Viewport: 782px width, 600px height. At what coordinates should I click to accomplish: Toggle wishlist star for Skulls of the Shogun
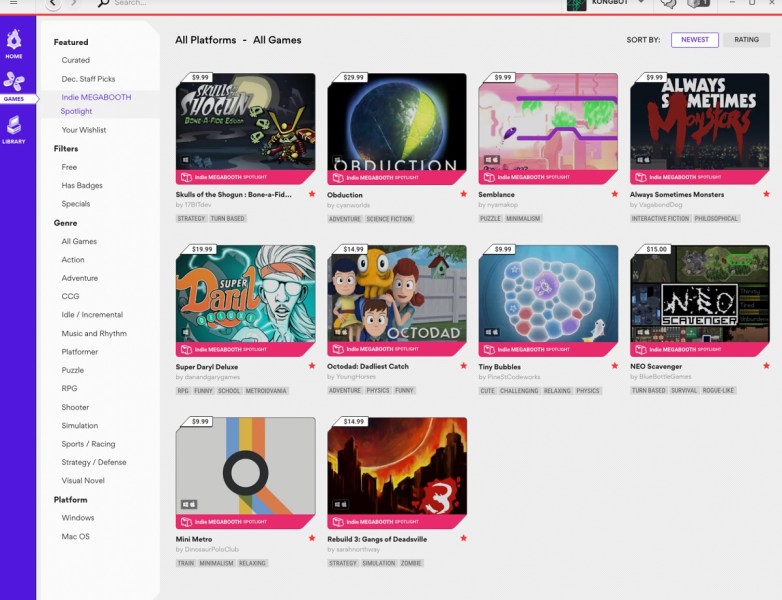coord(312,194)
